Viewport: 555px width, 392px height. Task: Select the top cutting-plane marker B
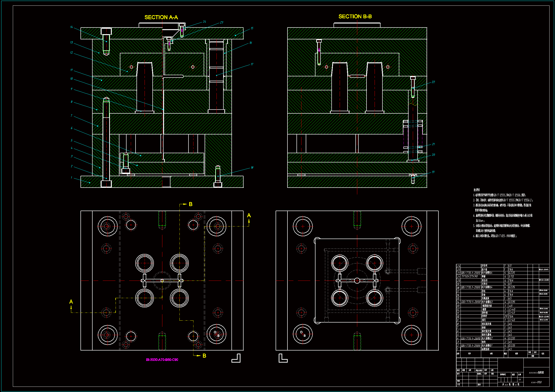pyautogui.click(x=190, y=204)
